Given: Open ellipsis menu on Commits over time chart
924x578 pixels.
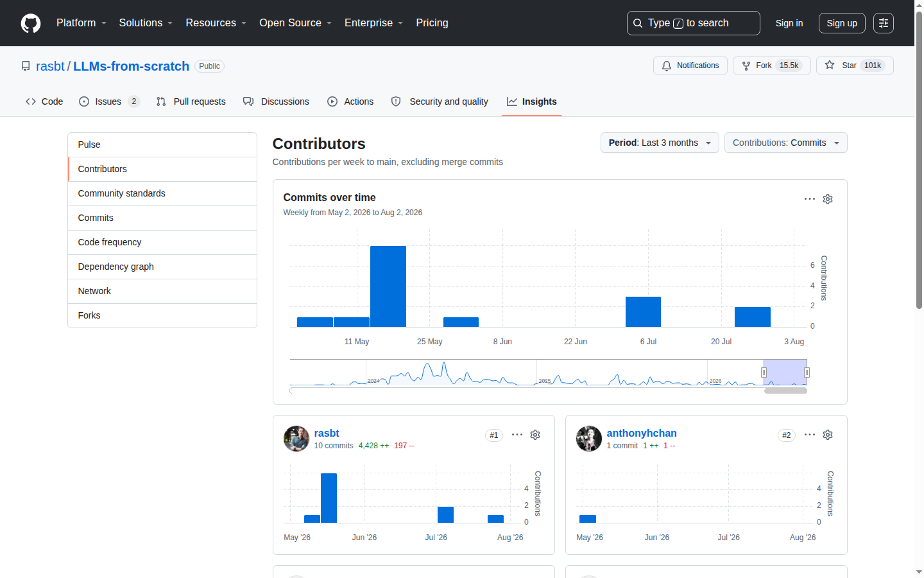Looking at the screenshot, I should pyautogui.click(x=810, y=199).
